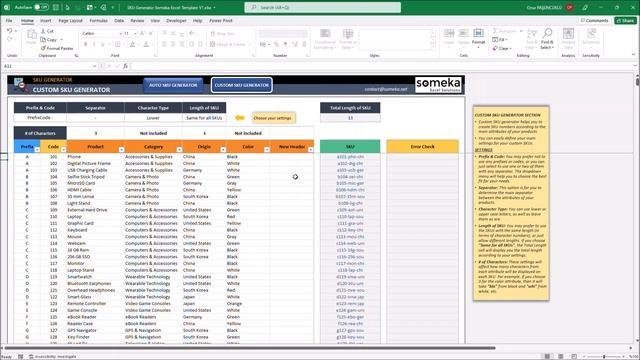Click the Character Type setting cell Lower
640x360 pixels.
pyautogui.click(x=153, y=118)
